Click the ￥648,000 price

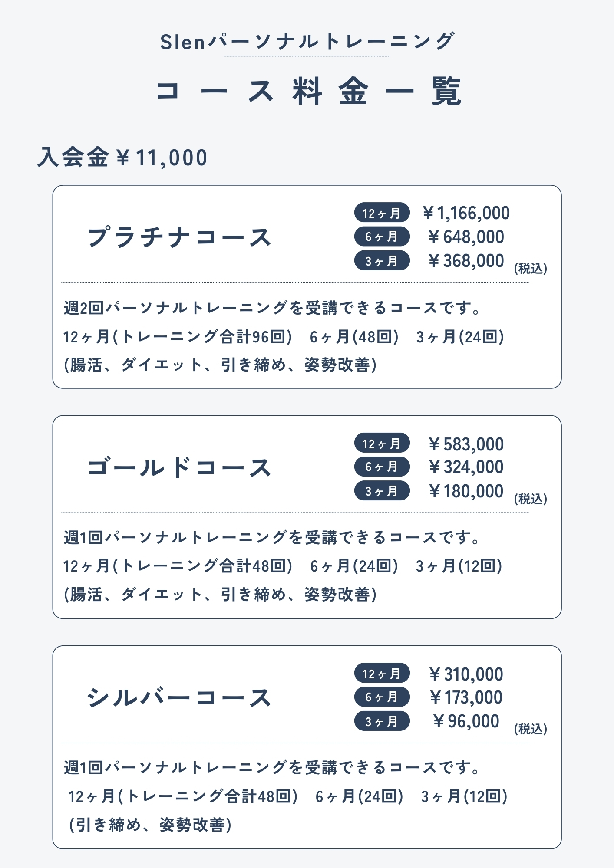466,237
